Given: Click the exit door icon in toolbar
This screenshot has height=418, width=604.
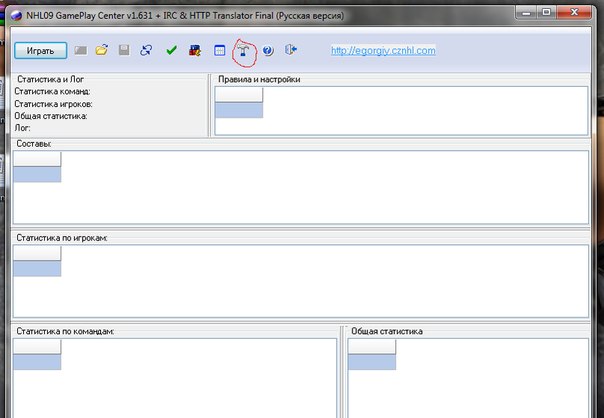Looking at the screenshot, I should [291, 50].
